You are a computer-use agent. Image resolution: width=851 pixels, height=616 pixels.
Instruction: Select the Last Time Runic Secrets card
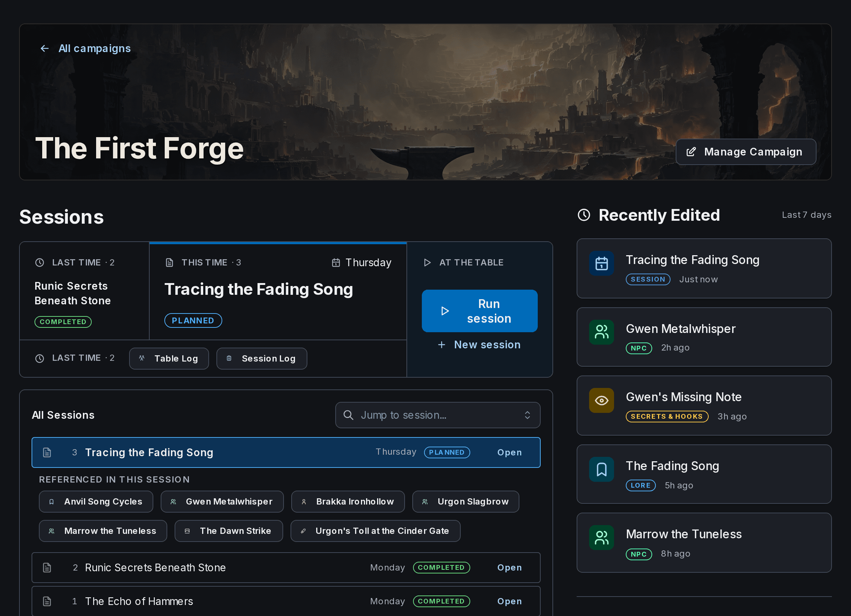[84, 291]
